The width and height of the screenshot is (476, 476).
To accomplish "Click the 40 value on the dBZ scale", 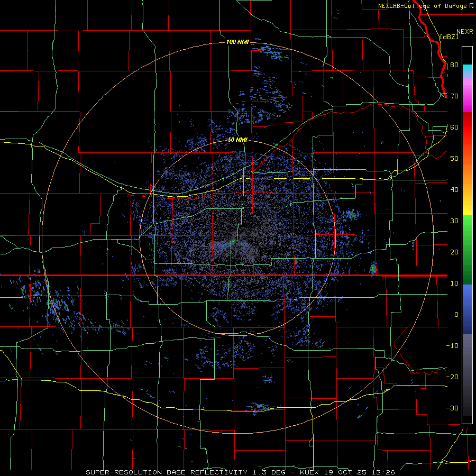I will click(x=454, y=190).
